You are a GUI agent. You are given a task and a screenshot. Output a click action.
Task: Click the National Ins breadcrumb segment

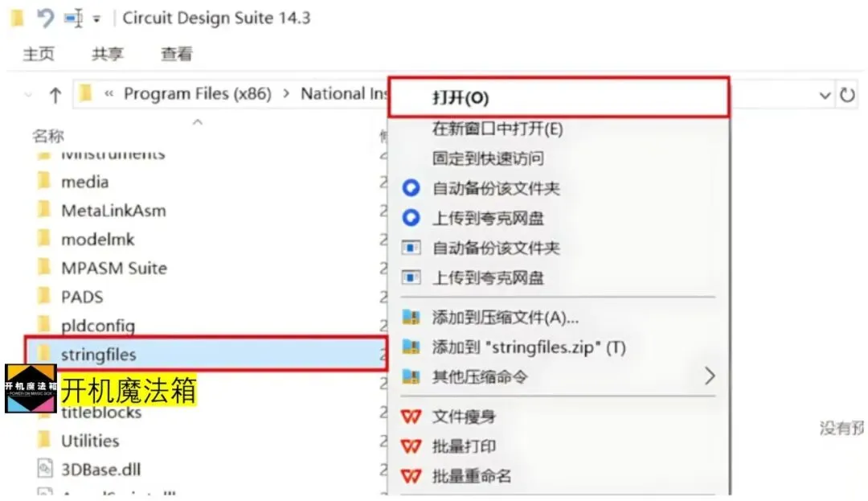[344, 93]
